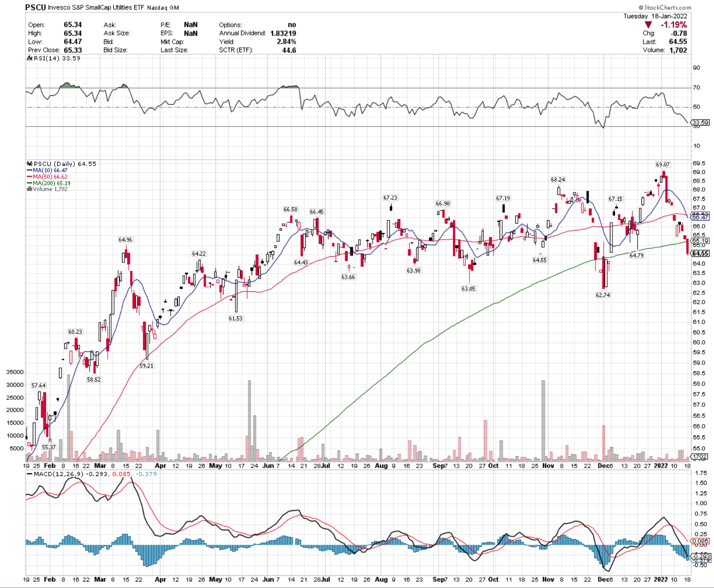
Task: Click the 66.90 price annotation
Action: tap(443, 203)
